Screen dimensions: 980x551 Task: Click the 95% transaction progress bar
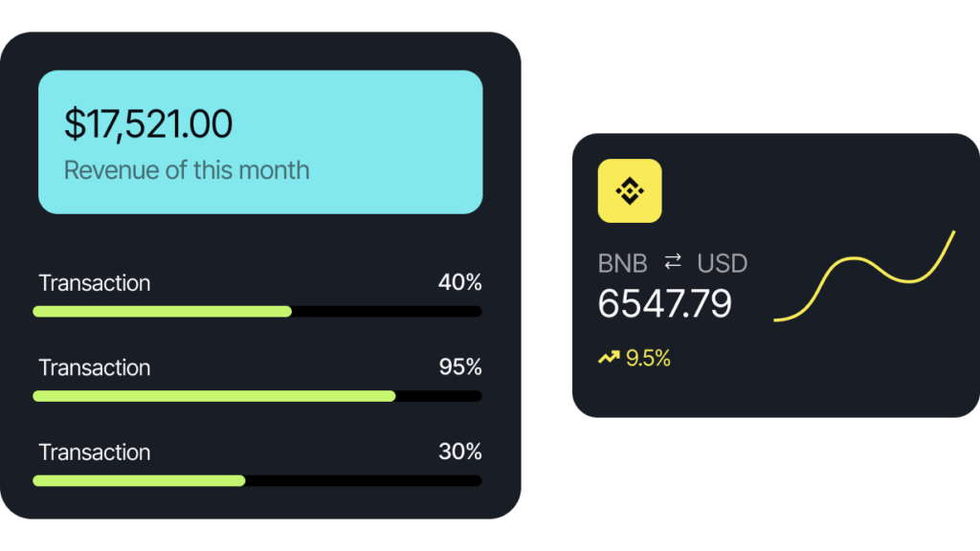(257, 395)
